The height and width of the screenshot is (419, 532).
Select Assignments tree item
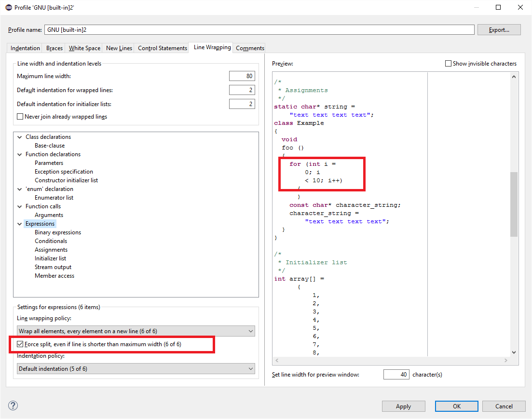click(x=51, y=250)
